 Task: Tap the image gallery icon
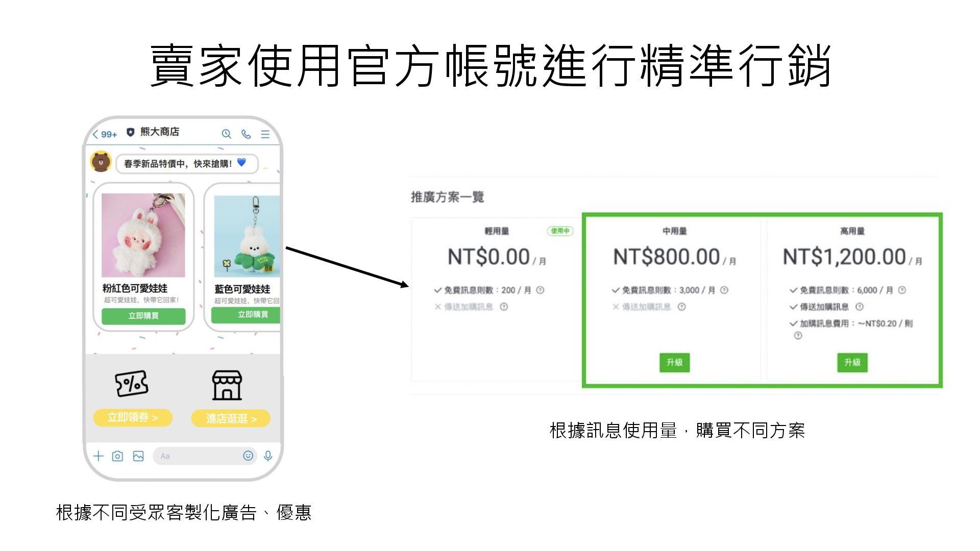(138, 456)
